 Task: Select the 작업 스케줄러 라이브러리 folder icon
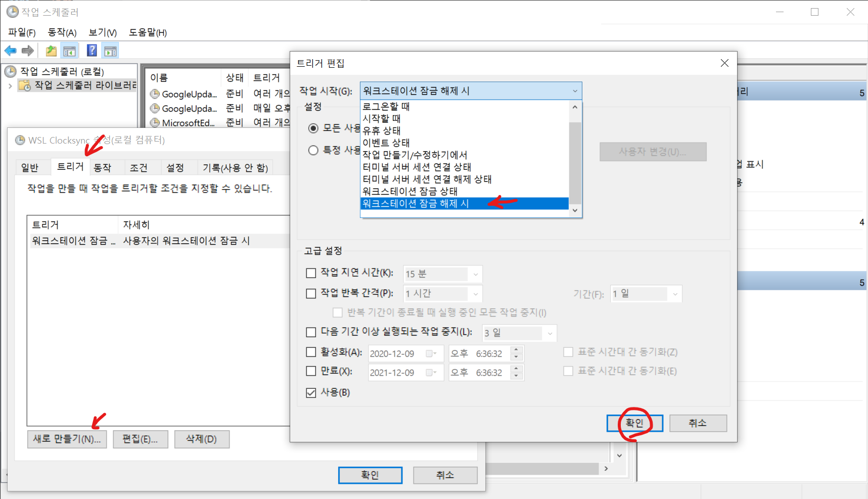24,85
